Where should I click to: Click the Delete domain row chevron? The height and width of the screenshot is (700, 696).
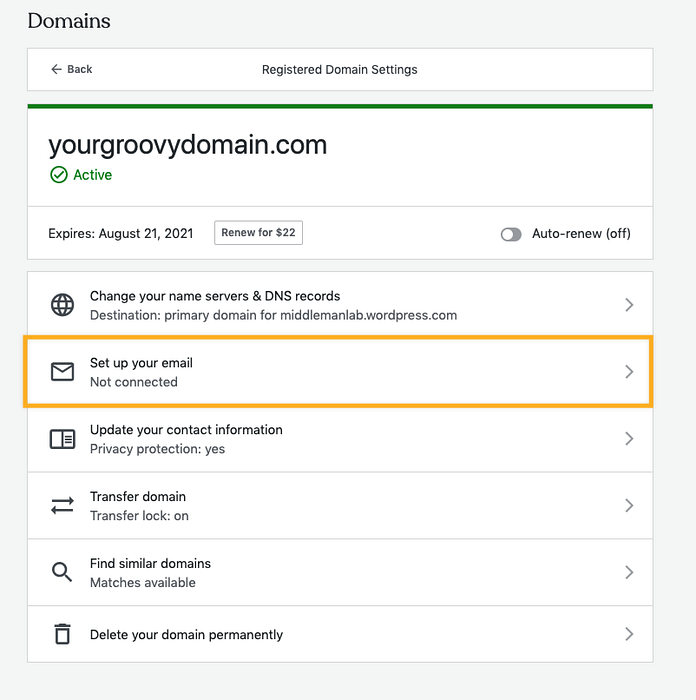(x=629, y=634)
